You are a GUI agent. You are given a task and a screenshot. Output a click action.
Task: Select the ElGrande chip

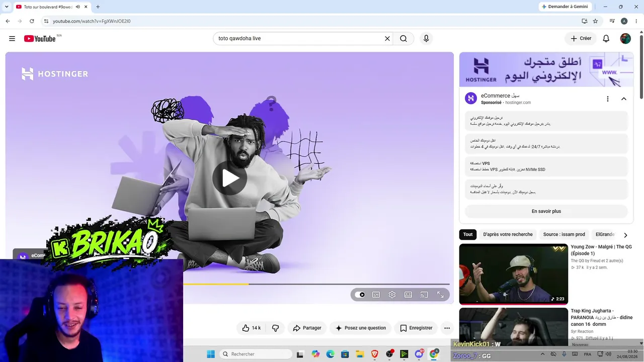tap(605, 234)
